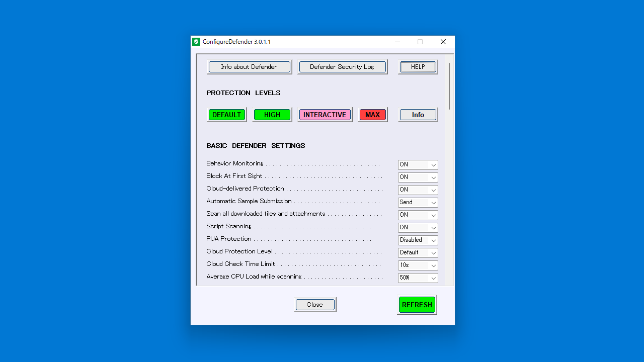Click the ConfigureDefender 3.0.1.1 title text
This screenshot has width=644, height=362.
tap(236, 42)
